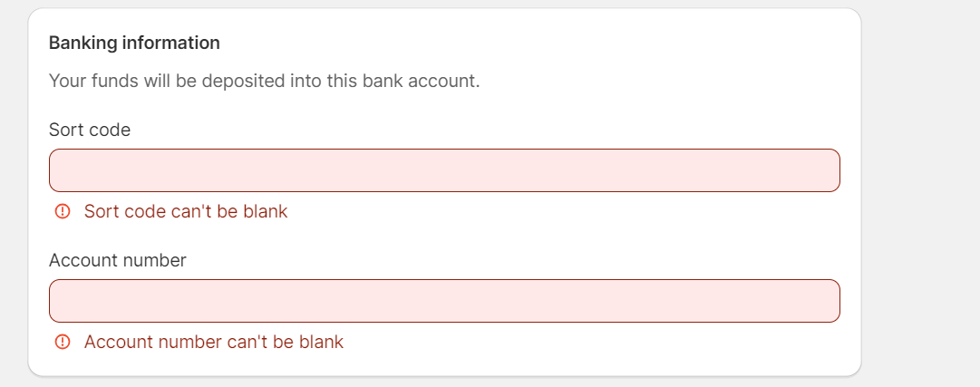Click the "Banking information" heading
The width and height of the screenshot is (980, 387).
tap(134, 43)
